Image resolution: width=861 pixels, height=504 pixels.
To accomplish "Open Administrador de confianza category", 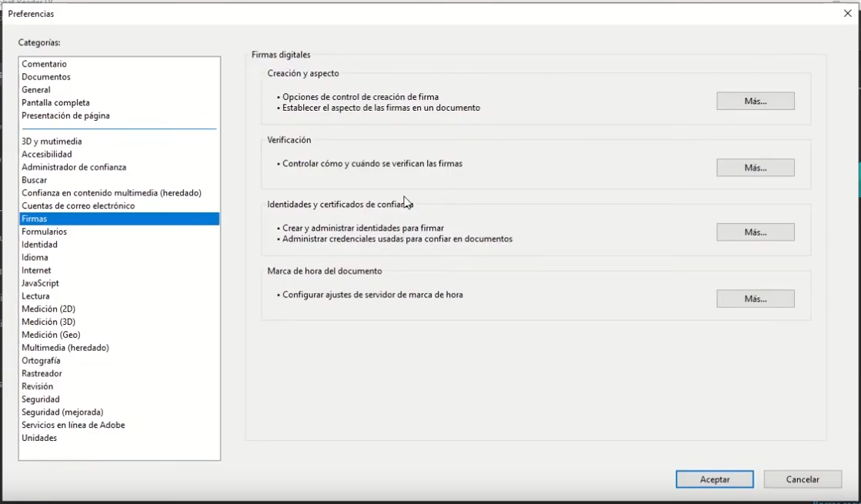I will (74, 167).
